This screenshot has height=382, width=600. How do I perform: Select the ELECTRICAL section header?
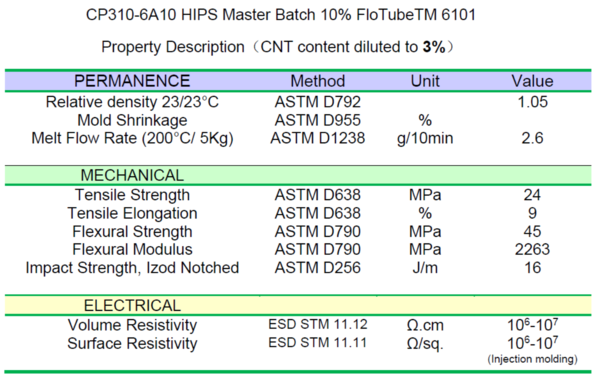[132, 305]
